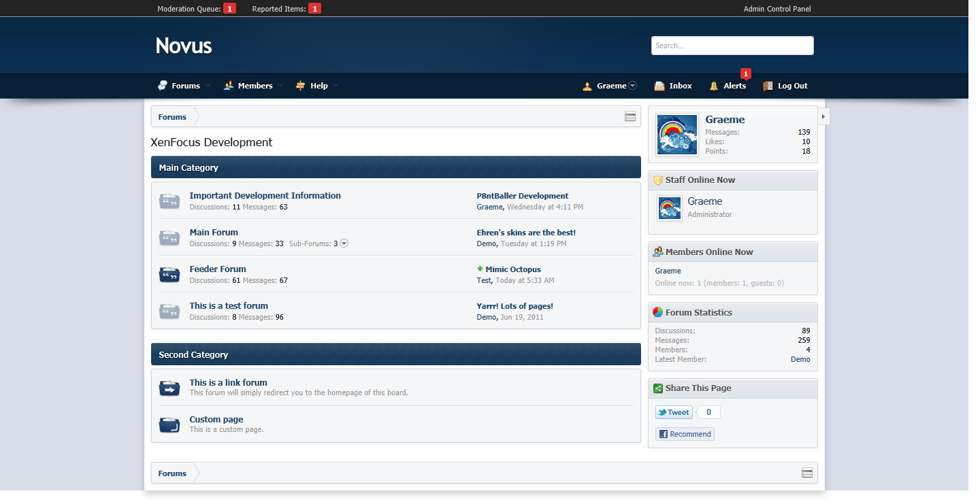This screenshot has width=980, height=502.
Task: Expand the Main Forum sub-forums dropdown
Action: pyautogui.click(x=344, y=244)
